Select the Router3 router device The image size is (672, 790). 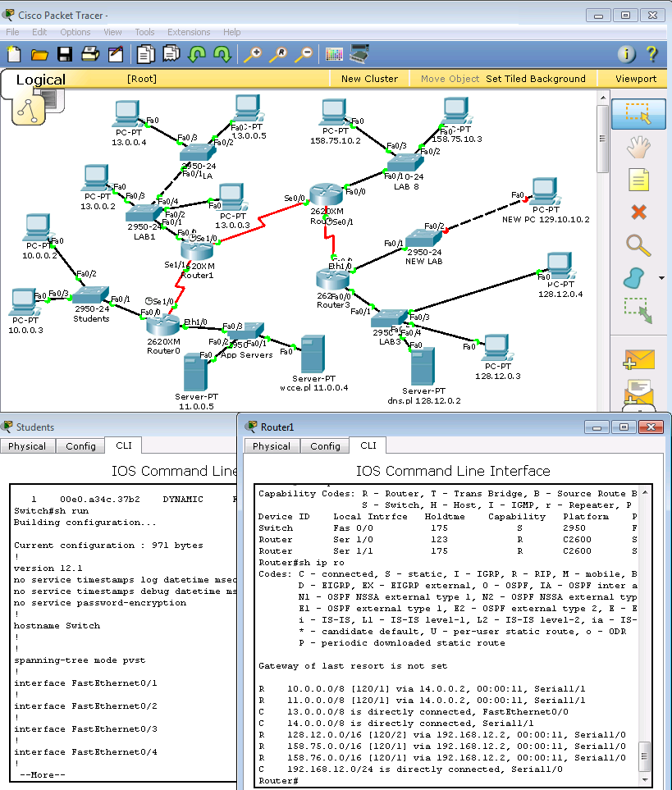pyautogui.click(x=332, y=280)
